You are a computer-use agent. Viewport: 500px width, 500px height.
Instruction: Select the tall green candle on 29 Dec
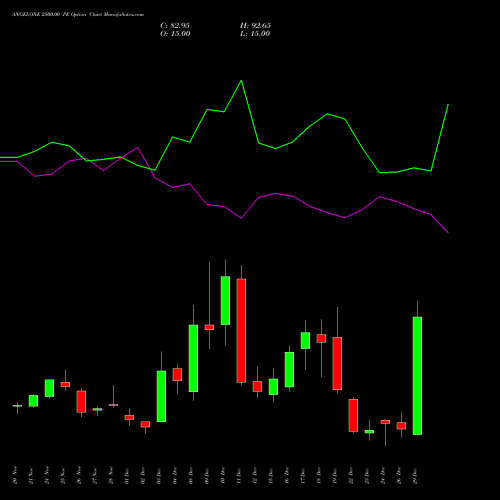pyautogui.click(x=417, y=376)
